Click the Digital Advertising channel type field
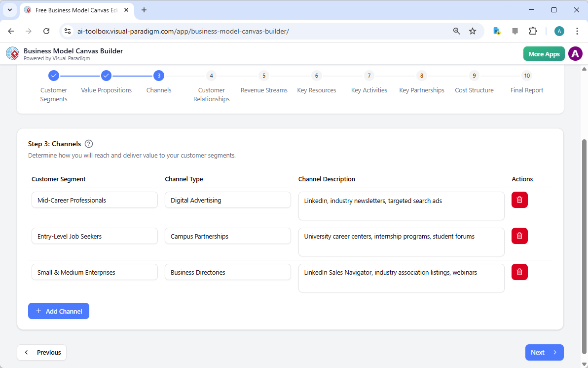 coord(227,200)
